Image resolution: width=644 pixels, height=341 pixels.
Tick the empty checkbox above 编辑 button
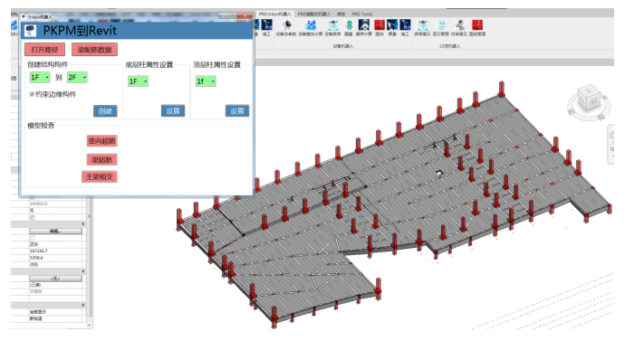pos(32,217)
